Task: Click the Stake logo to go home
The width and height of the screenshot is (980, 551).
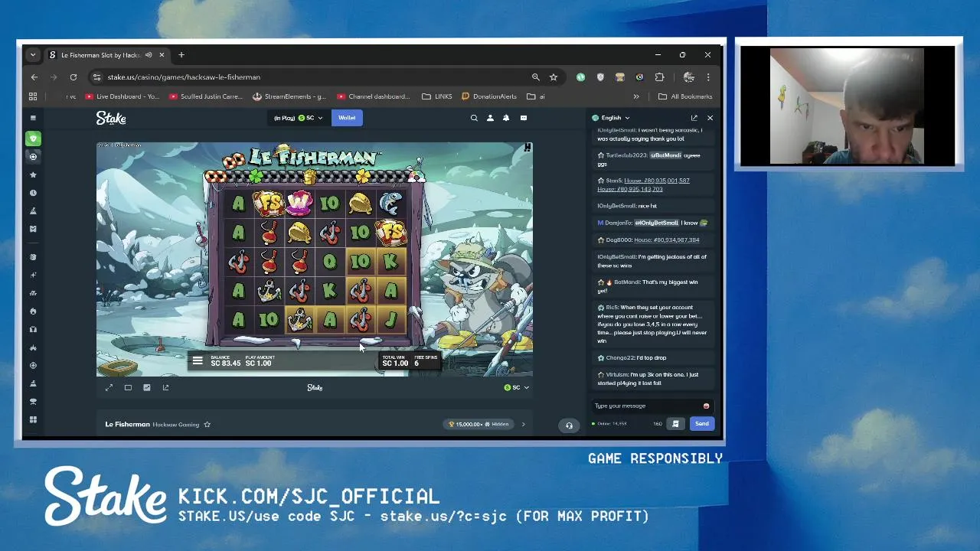Action: (111, 118)
